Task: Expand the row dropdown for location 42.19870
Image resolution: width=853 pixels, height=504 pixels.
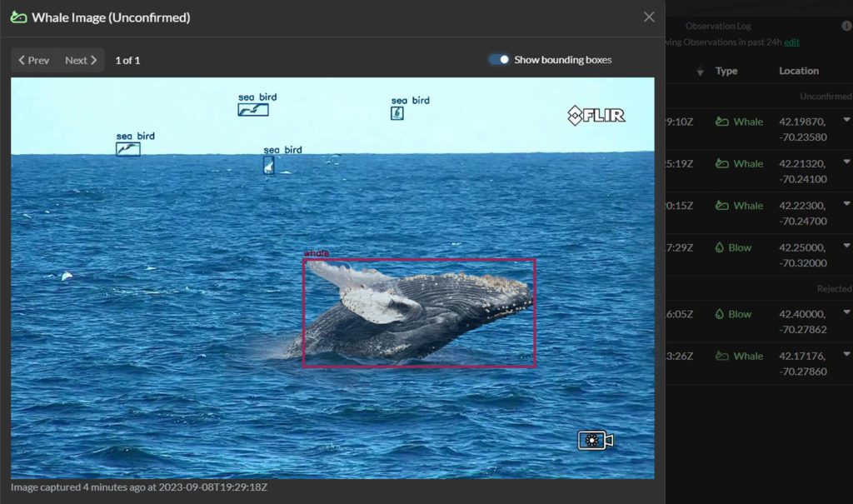Action: click(x=846, y=121)
